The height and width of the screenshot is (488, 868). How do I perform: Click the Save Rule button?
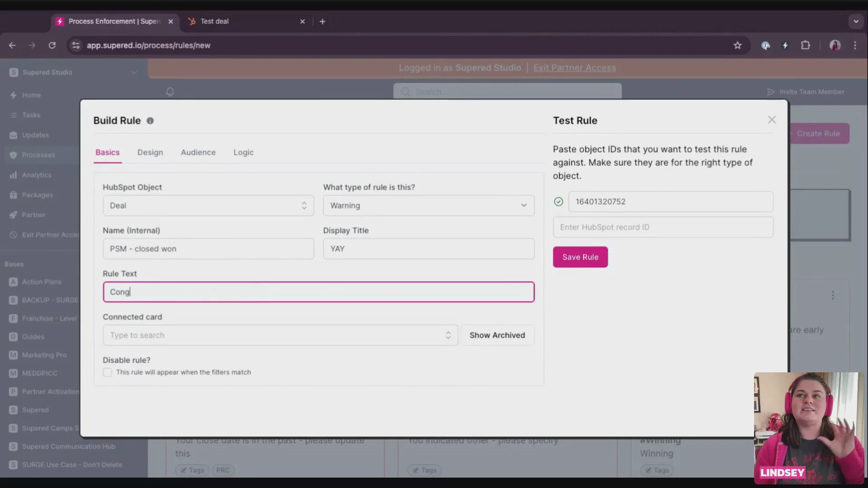pos(580,257)
